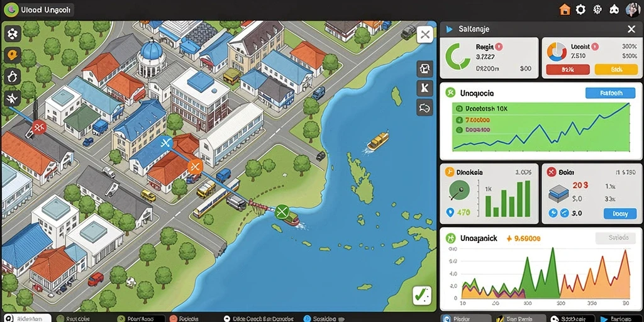Click the orange home icon in top bar
This screenshot has height=322, width=644.
click(565, 9)
